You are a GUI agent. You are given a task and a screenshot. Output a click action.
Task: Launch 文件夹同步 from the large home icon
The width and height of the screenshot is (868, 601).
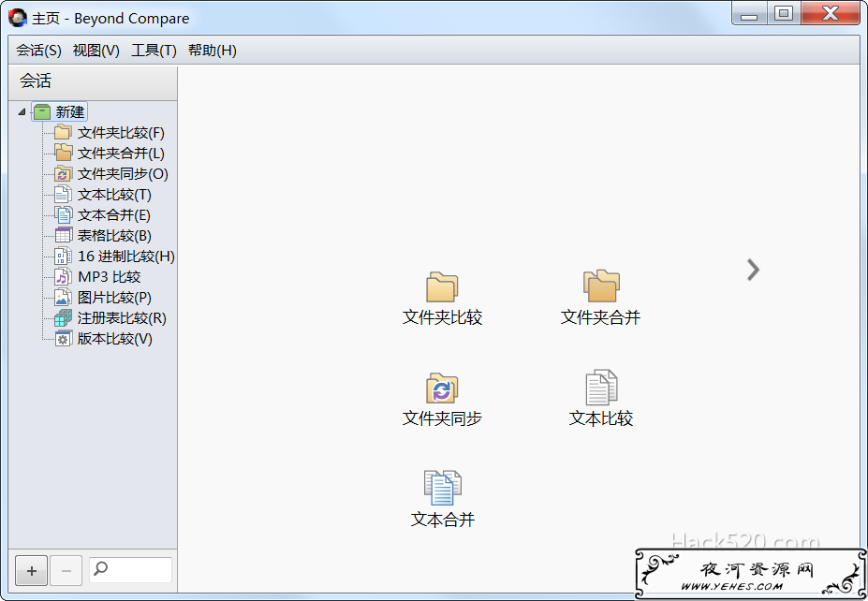(x=442, y=388)
